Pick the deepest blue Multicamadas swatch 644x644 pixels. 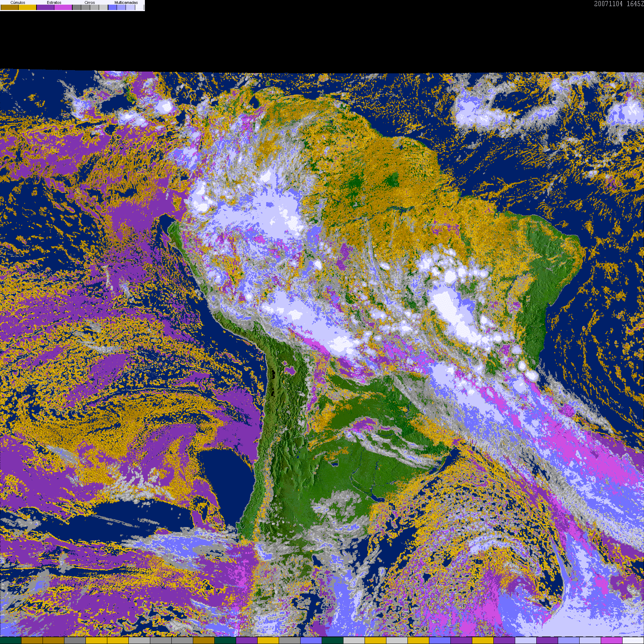coord(112,7)
